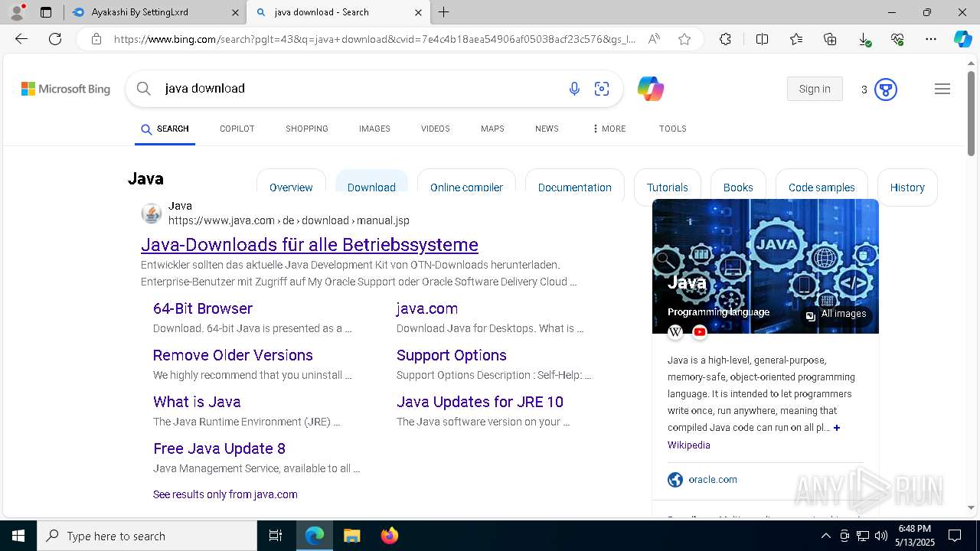Open new tab with plus button

pyautogui.click(x=444, y=12)
